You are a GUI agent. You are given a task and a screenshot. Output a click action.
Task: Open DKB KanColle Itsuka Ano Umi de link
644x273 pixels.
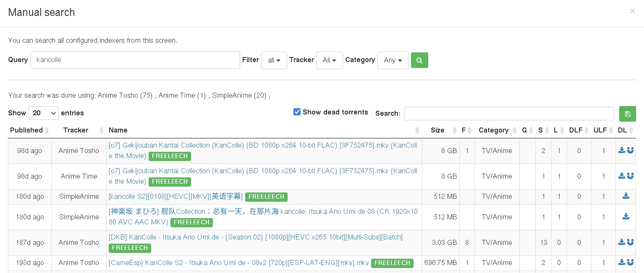tap(255, 237)
